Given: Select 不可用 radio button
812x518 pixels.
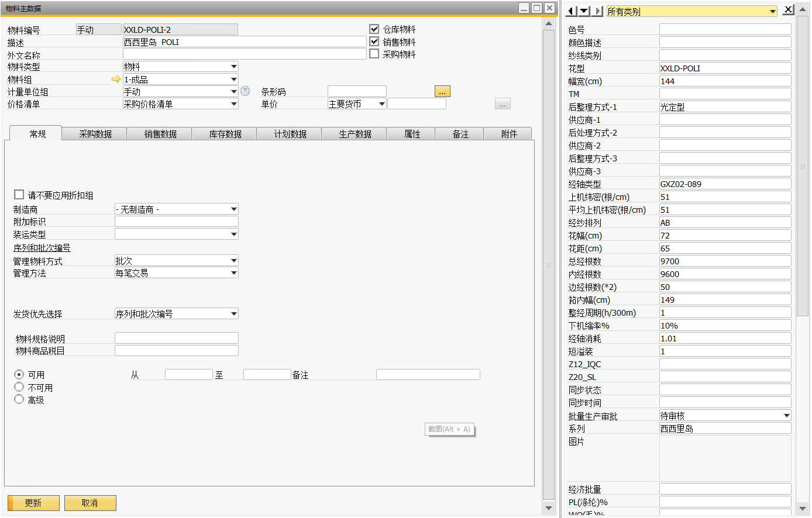Looking at the screenshot, I should tap(19, 387).
